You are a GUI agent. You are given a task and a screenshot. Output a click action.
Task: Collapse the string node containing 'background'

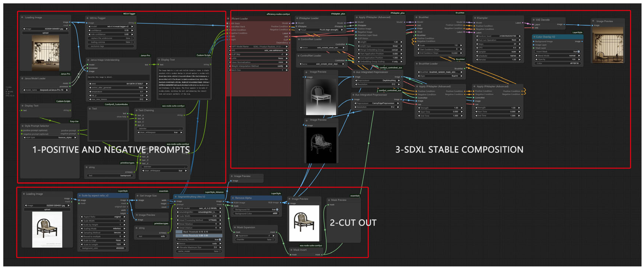(86, 167)
